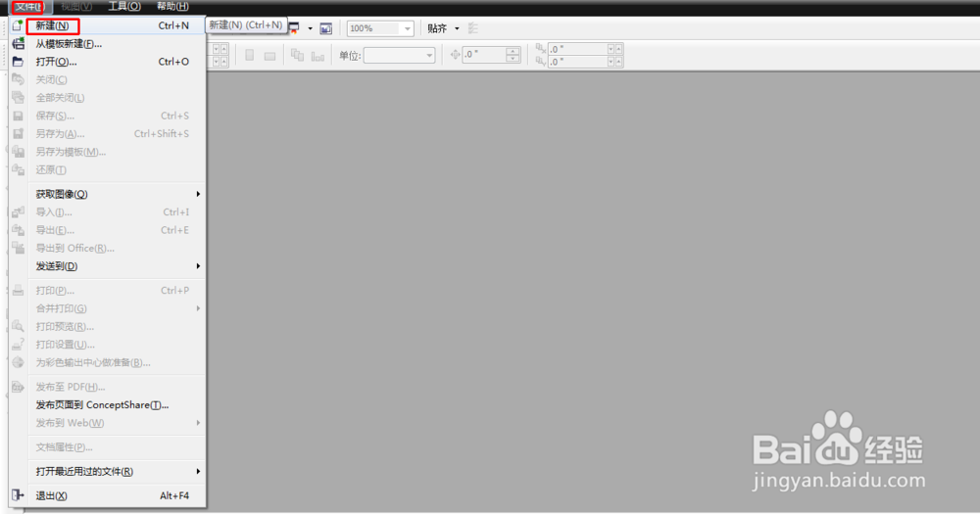Open the 单位 units dropdown
The width and height of the screenshot is (980, 514).
click(x=429, y=56)
